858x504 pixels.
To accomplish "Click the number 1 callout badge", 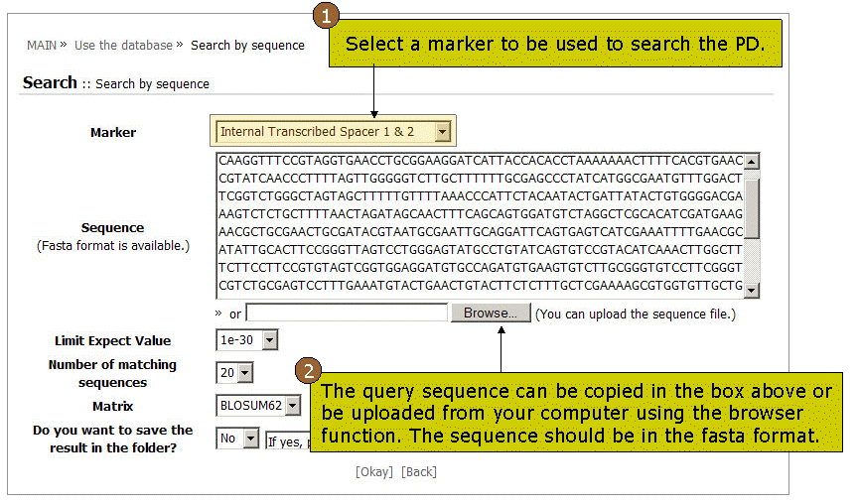I will click(x=325, y=16).
